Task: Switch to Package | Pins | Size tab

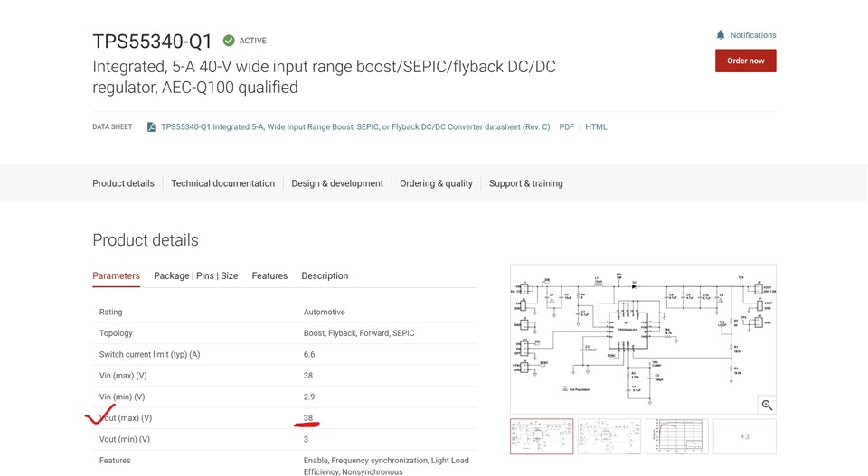Action: [196, 275]
